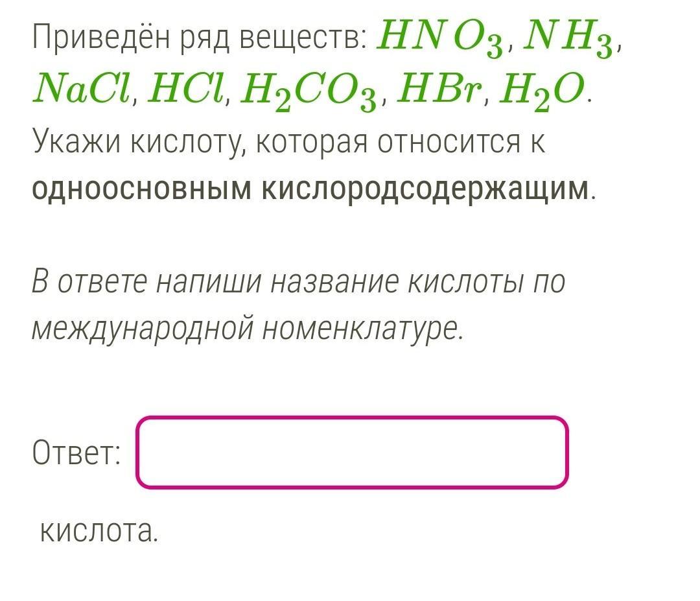Click the italic text 'международной номенклатуре.'
The image size is (700, 601).
248,329
